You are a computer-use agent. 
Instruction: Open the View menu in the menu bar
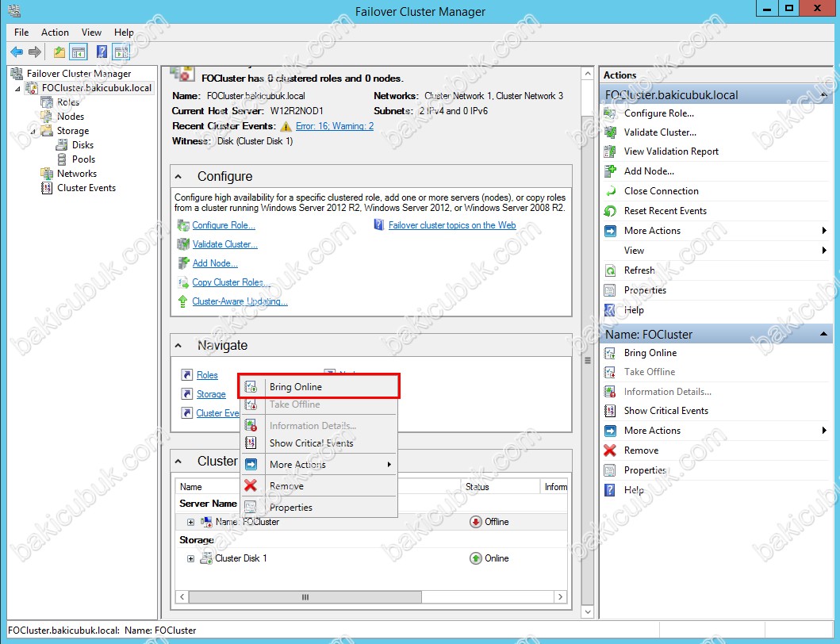coord(91,33)
